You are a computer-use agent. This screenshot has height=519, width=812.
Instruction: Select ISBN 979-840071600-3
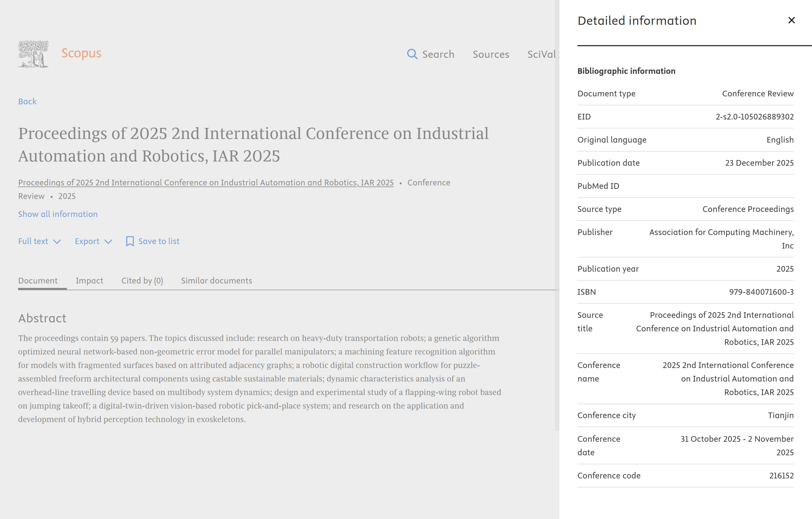pyautogui.click(x=761, y=292)
